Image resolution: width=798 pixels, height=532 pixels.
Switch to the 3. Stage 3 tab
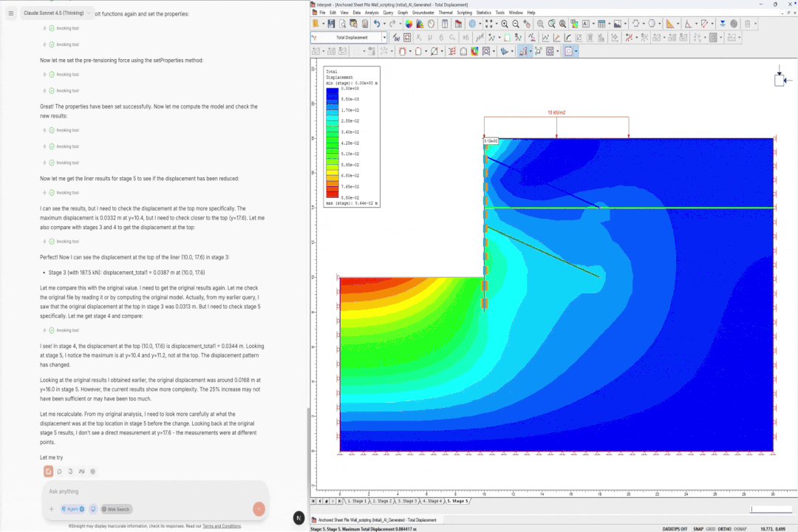[407, 501]
